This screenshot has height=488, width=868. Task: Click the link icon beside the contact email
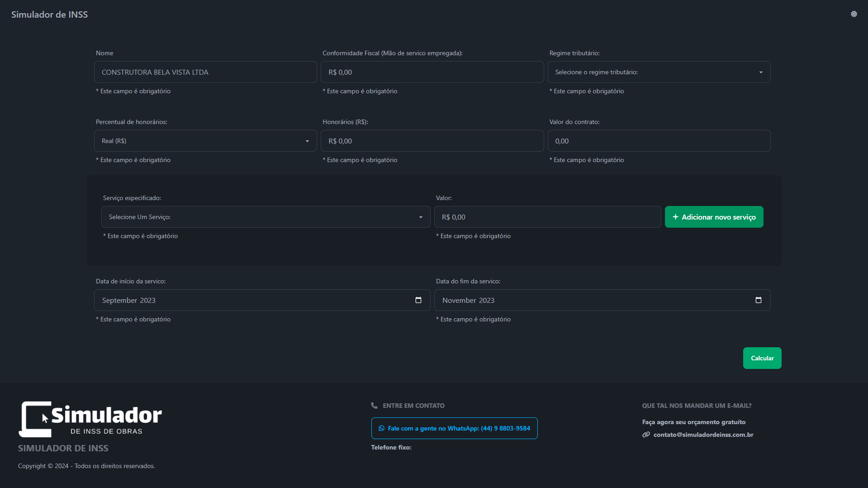point(646,435)
